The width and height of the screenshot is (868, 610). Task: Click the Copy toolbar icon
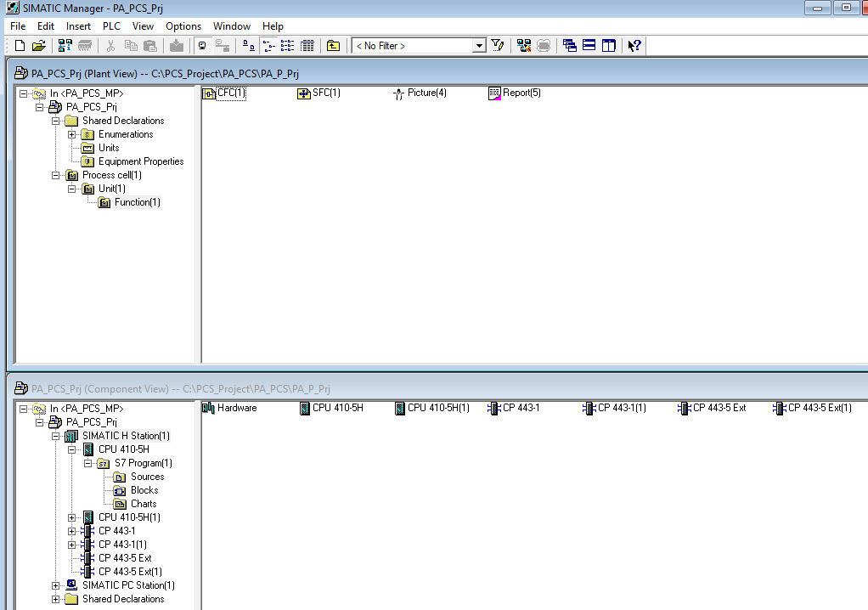[131, 46]
